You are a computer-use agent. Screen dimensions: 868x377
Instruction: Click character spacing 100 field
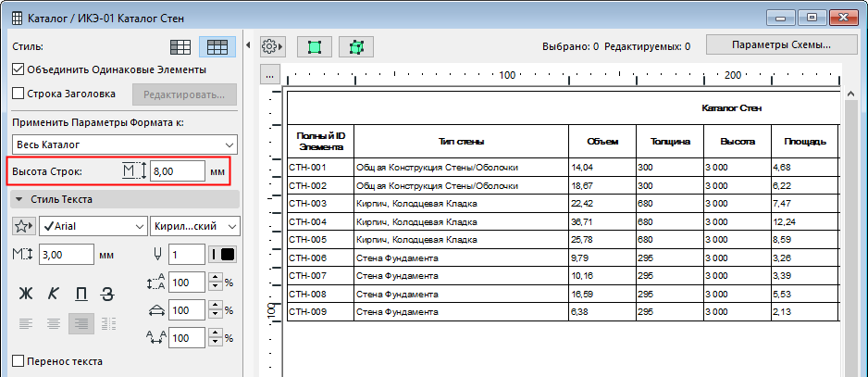[187, 338]
